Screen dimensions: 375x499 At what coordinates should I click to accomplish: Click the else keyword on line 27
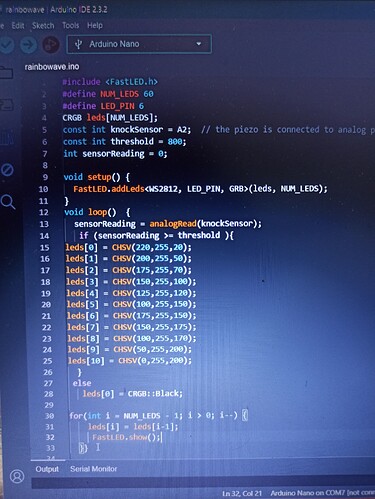coord(82,383)
